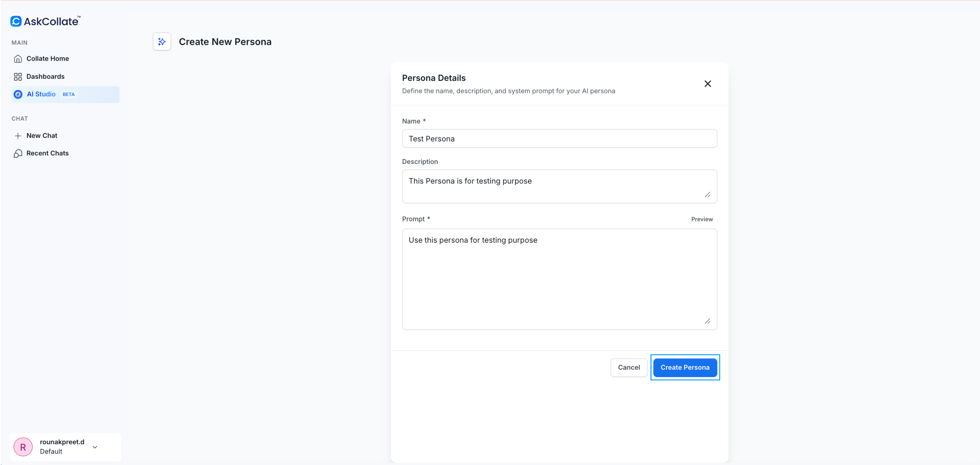The height and width of the screenshot is (465, 980).
Task: Expand the rounakpreet.d account chevron
Action: pyautogui.click(x=95, y=447)
